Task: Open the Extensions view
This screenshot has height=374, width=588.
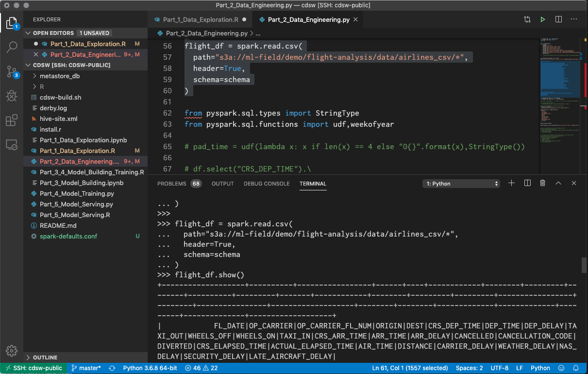Action: tap(12, 120)
